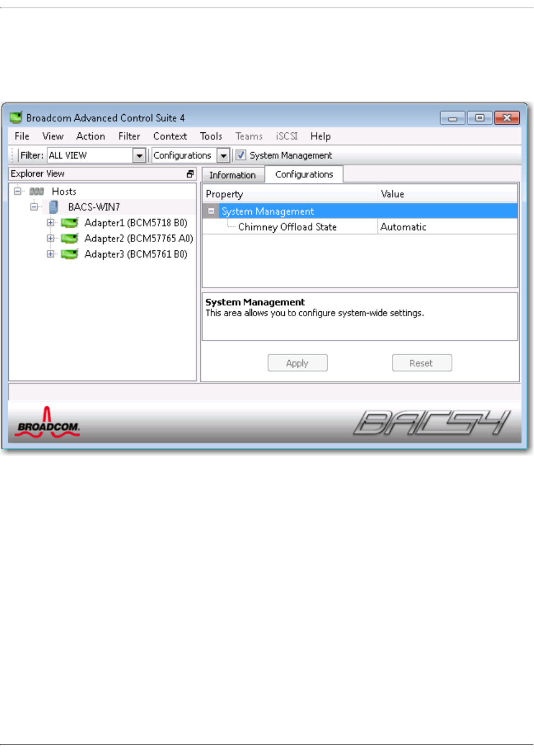
Task: Click the Chimney Offload State property
Action: click(x=287, y=227)
